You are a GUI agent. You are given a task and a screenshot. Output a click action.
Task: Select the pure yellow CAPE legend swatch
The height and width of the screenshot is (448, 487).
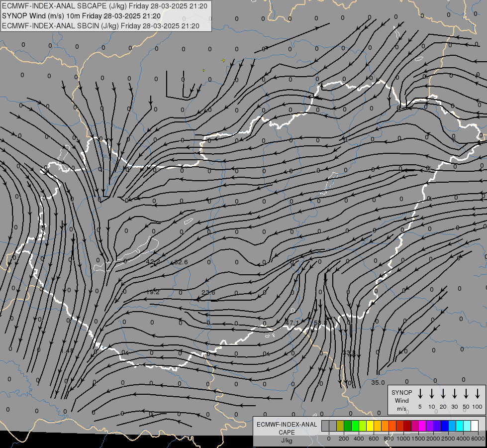(370, 426)
